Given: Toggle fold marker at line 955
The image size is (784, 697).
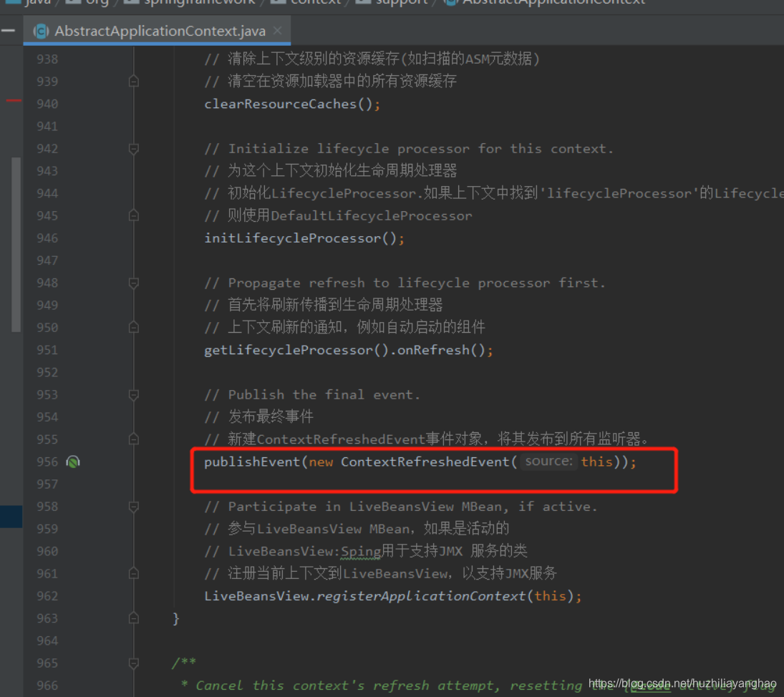Looking at the screenshot, I should (133, 439).
